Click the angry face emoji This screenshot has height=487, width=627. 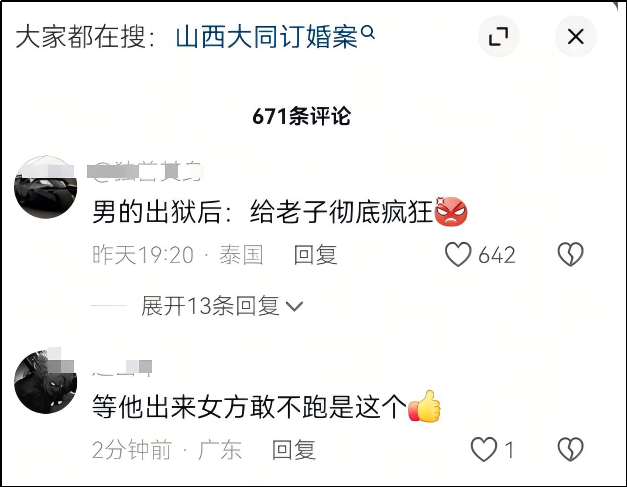[451, 211]
